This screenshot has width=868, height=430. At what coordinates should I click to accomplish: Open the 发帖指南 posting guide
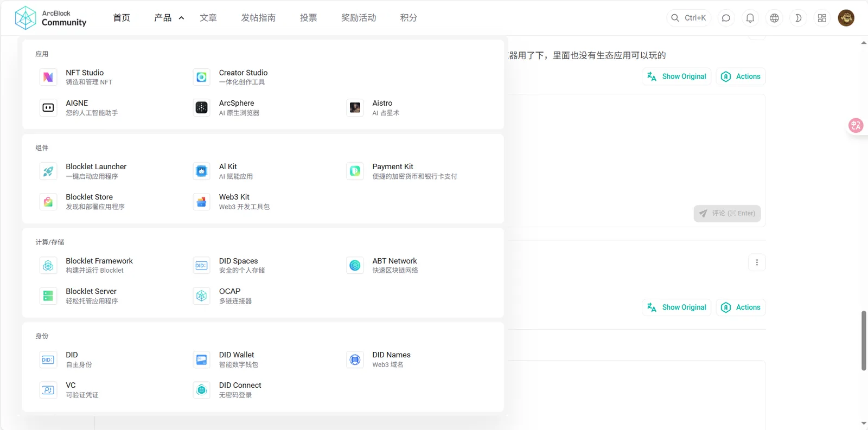258,18
